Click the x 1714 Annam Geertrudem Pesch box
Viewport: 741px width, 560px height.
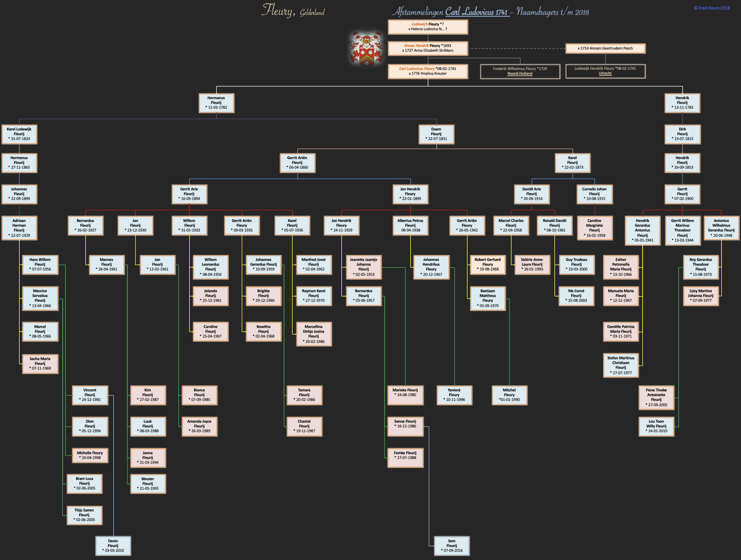(605, 48)
